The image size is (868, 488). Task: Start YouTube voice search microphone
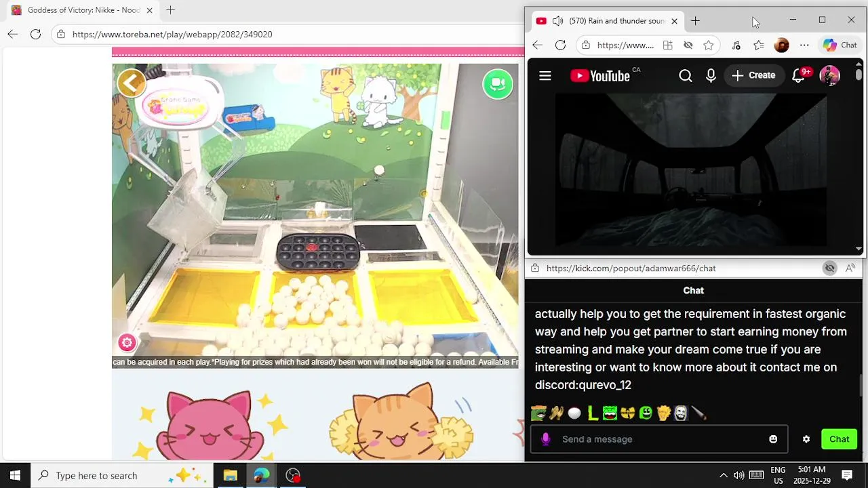[711, 76]
